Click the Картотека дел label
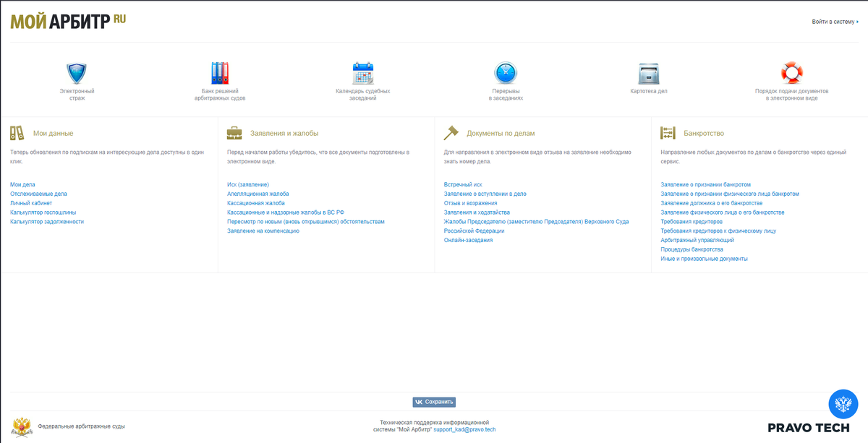Image resolution: width=868 pixels, height=443 pixels. click(x=649, y=91)
